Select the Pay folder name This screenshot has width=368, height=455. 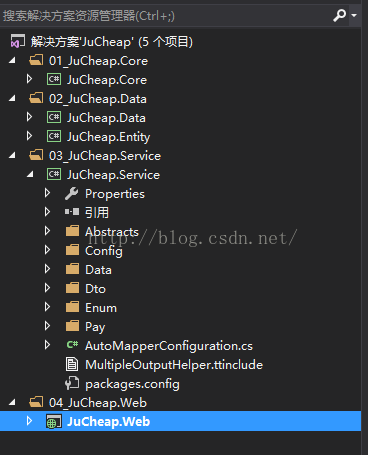coord(95,327)
